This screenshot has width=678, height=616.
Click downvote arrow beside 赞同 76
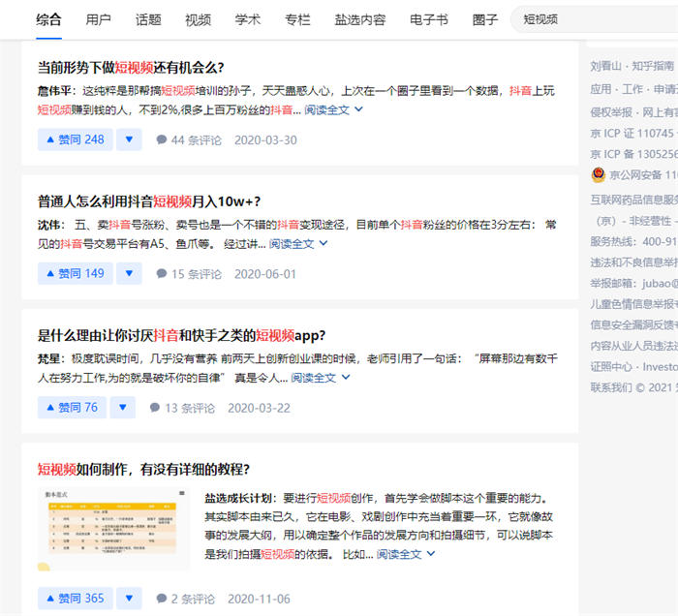pyautogui.click(x=122, y=407)
